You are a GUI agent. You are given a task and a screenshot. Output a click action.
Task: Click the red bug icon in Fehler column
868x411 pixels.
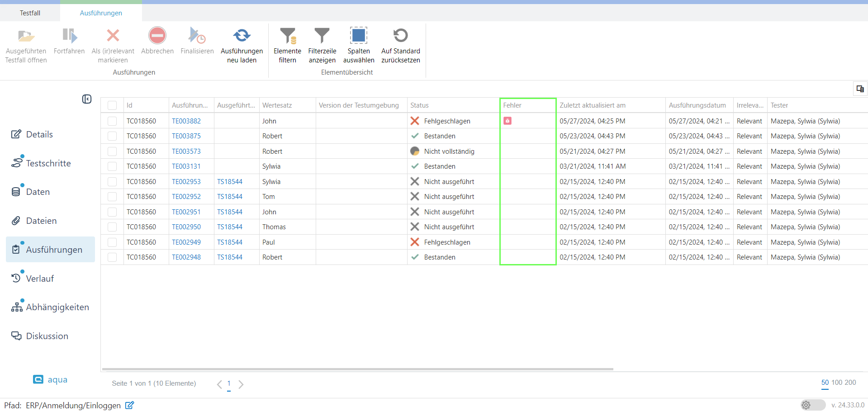point(508,121)
